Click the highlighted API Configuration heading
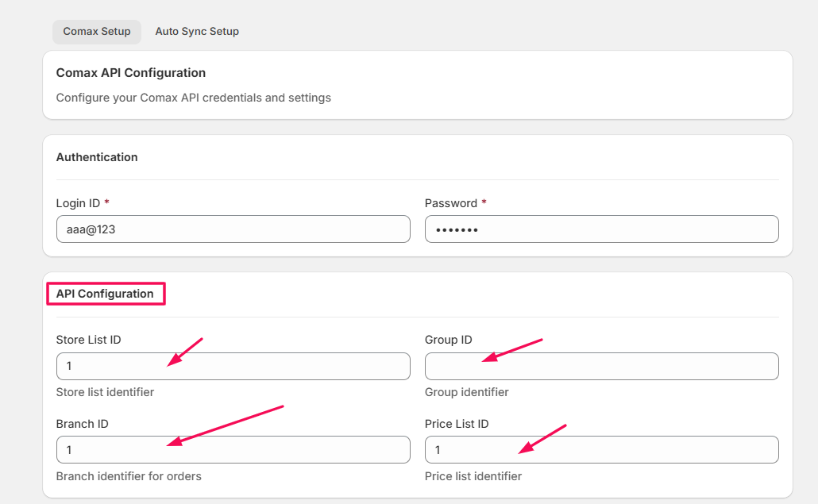This screenshot has width=818, height=504. click(105, 294)
